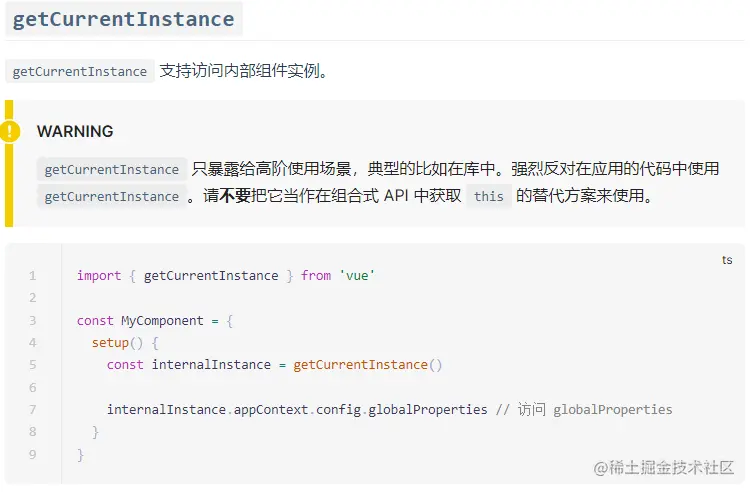Click the inline 'this' code tag
This screenshot has width=750, height=492.
(x=489, y=196)
